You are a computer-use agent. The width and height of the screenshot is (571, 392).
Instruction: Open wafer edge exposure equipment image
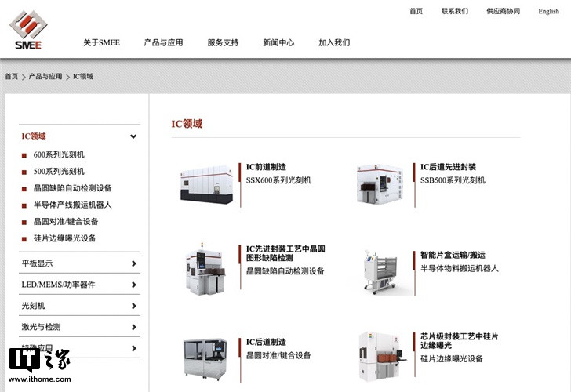[x=380, y=358]
